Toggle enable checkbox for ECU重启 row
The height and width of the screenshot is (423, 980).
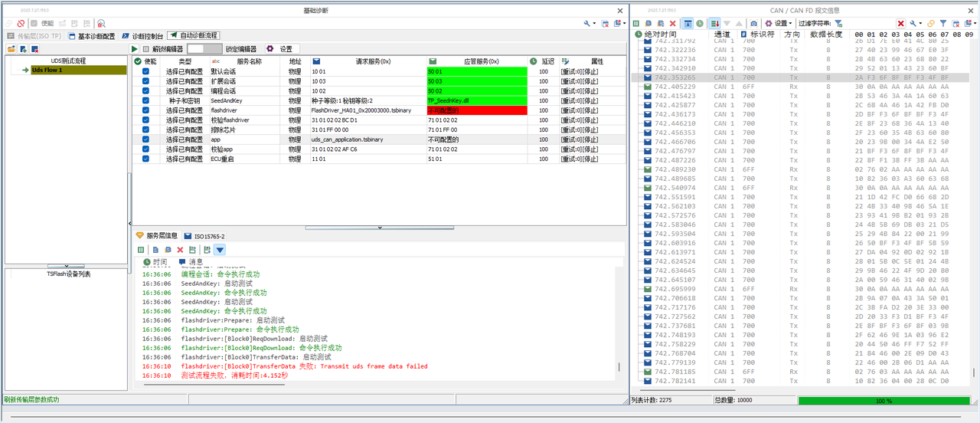(145, 159)
